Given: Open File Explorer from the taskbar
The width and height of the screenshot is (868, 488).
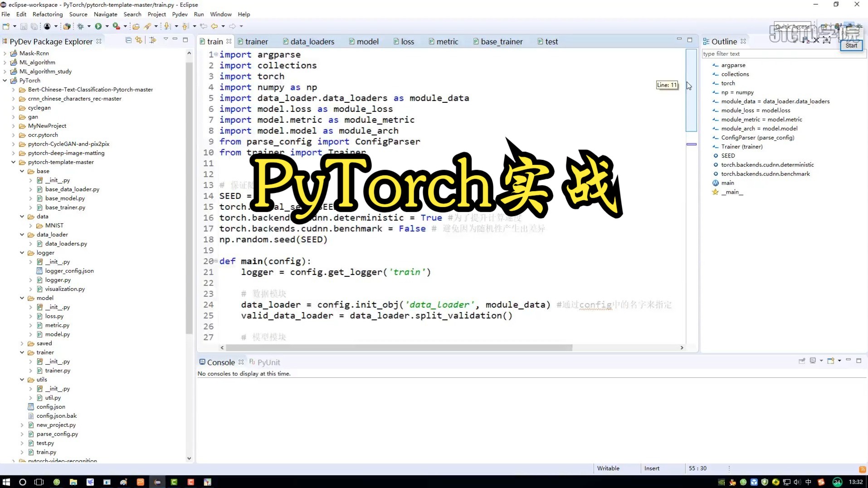Looking at the screenshot, I should click(73, 482).
